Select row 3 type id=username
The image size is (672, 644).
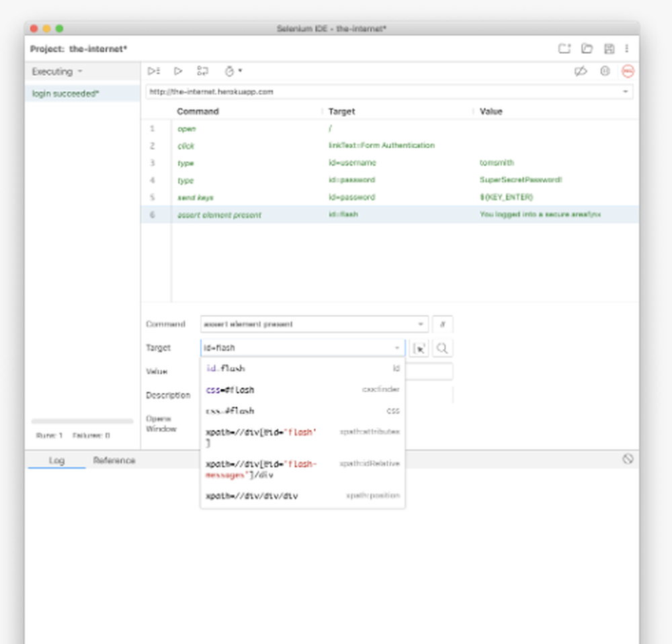click(x=390, y=163)
